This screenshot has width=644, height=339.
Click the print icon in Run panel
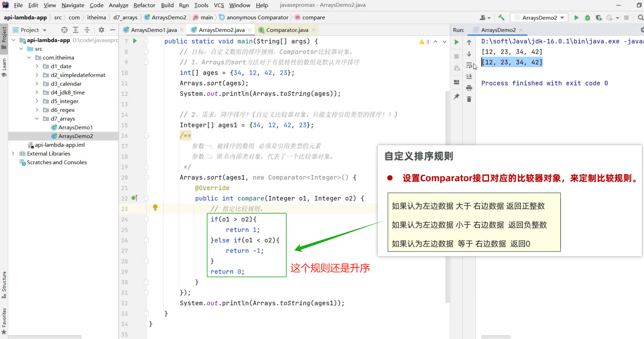tap(469, 88)
